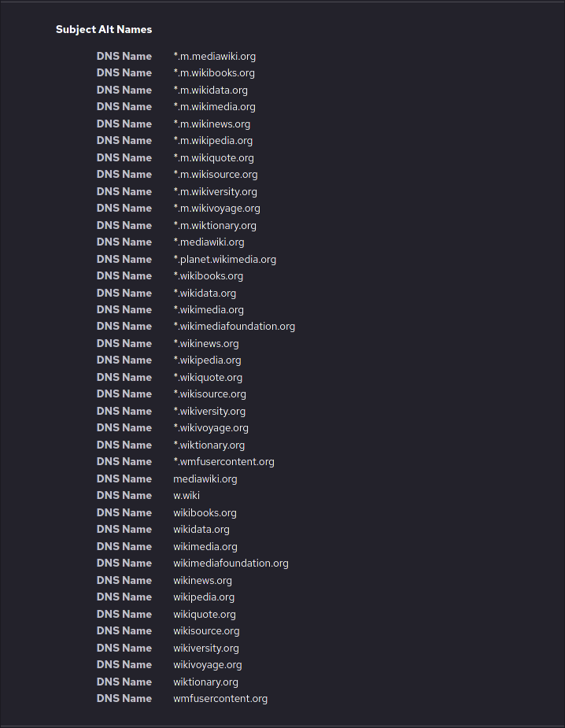The image size is (565, 728).
Task: Select the *.m.wikivoyage.org entry
Action: [x=216, y=209]
